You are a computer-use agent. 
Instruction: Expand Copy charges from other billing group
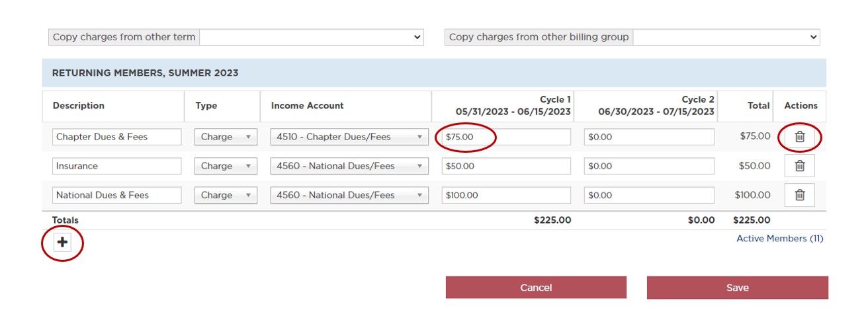coord(726,37)
